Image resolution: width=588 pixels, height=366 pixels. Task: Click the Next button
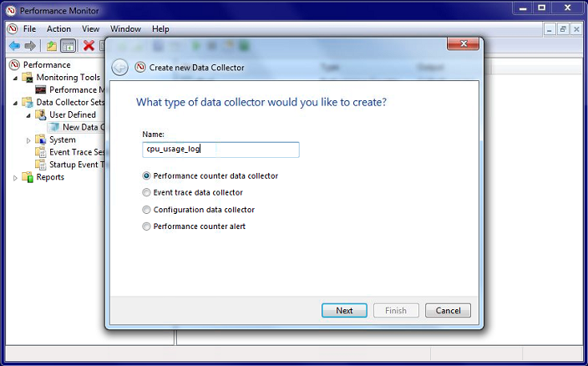[344, 311]
